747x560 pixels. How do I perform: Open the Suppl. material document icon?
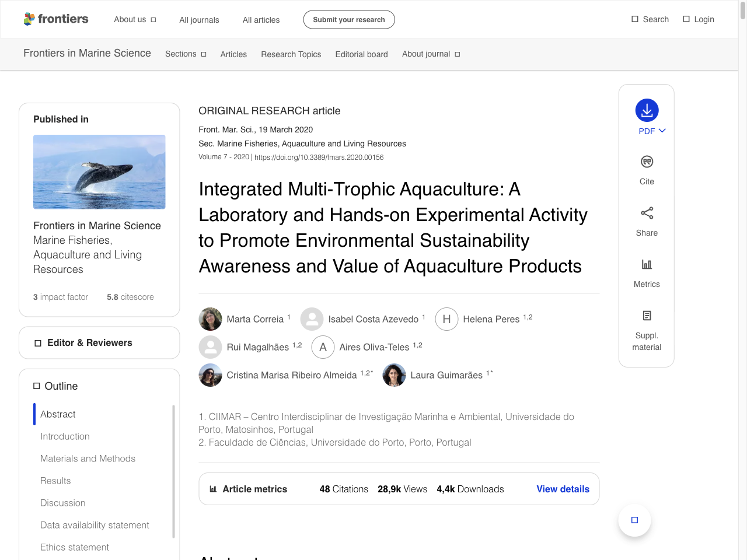pos(647,316)
